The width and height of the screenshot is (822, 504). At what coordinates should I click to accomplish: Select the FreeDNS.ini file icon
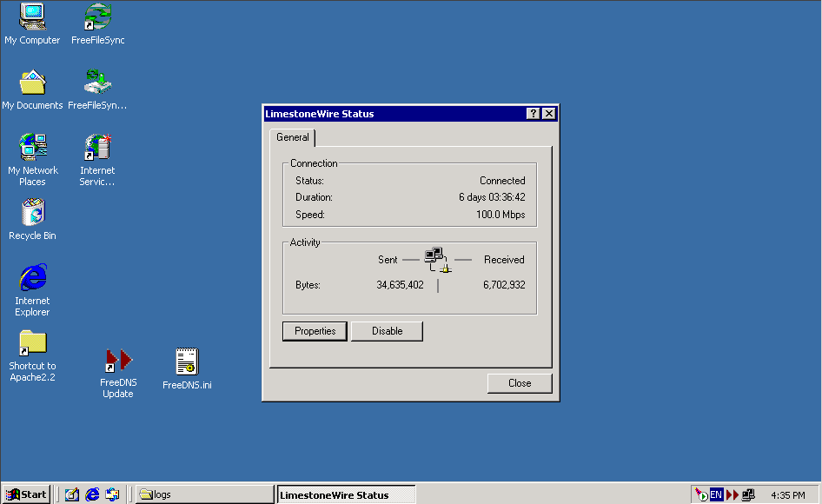pyautogui.click(x=187, y=361)
